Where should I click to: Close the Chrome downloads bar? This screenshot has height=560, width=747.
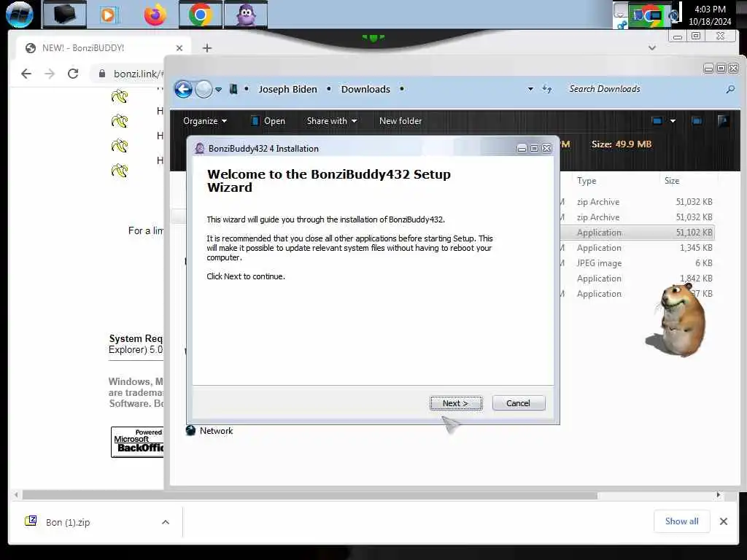[723, 521]
